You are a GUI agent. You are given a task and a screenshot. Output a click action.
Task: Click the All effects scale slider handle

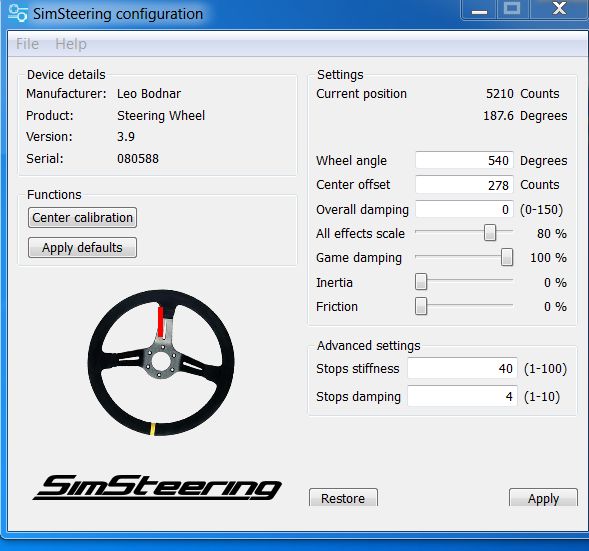click(490, 233)
